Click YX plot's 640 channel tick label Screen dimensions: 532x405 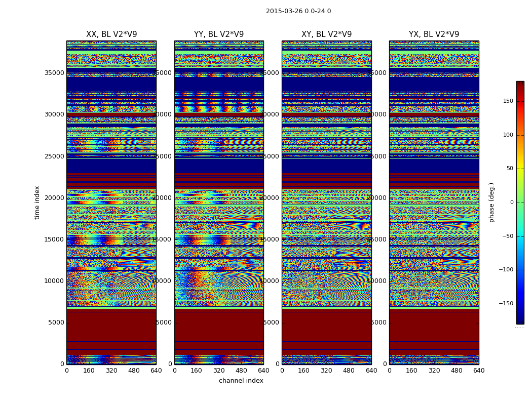click(479, 371)
